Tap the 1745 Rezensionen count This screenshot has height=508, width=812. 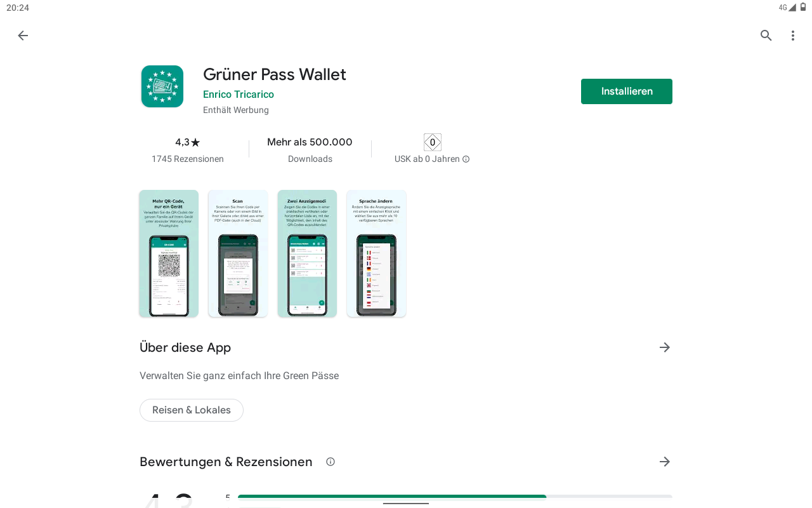(188, 159)
